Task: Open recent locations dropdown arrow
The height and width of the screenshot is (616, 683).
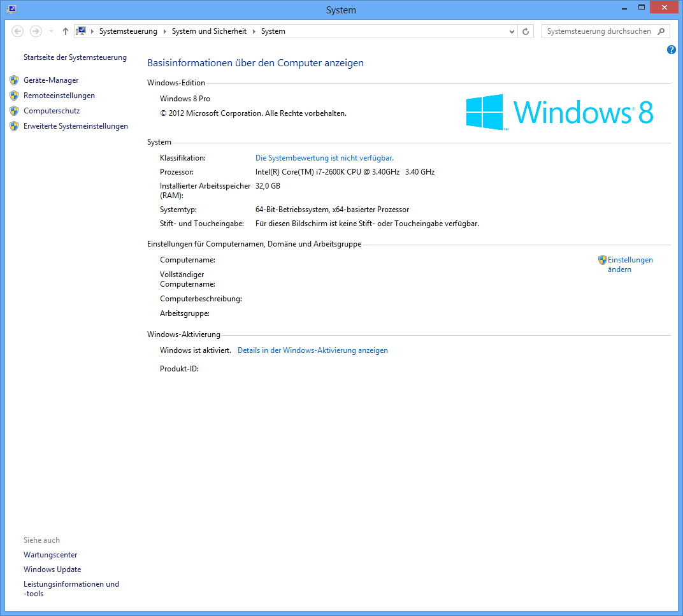Action: pos(51,31)
